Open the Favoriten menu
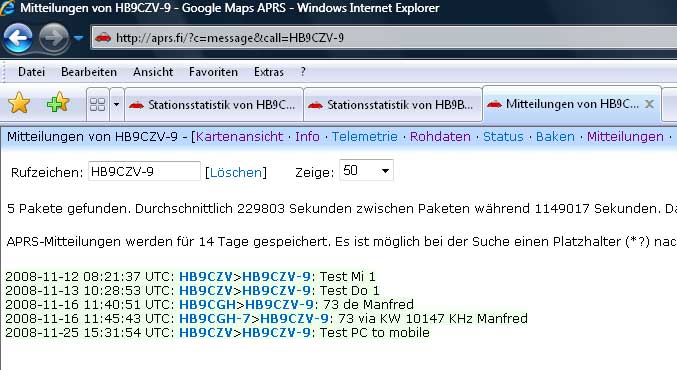This screenshot has width=677, height=370. [x=213, y=72]
